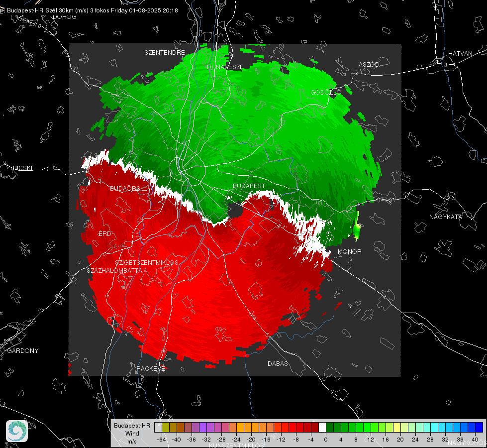Click the GÁRDONY town label

(23, 351)
